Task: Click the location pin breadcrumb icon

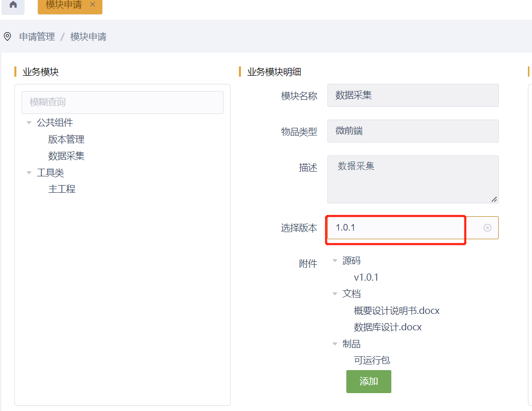Action: [8, 37]
